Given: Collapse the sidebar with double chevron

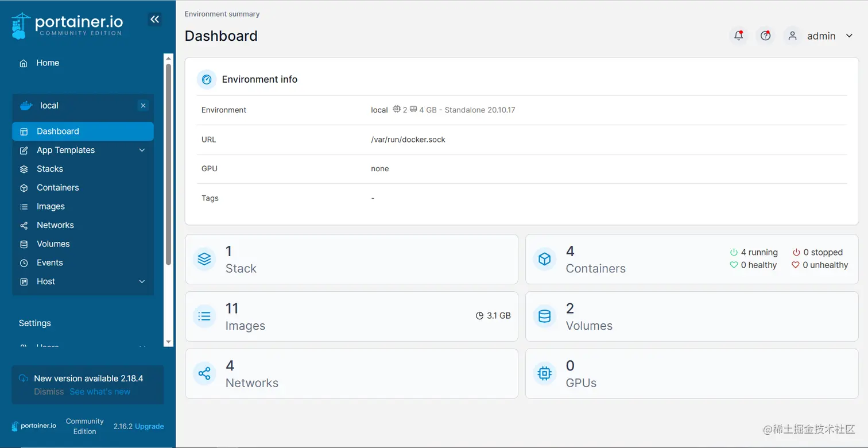Looking at the screenshot, I should coord(154,20).
